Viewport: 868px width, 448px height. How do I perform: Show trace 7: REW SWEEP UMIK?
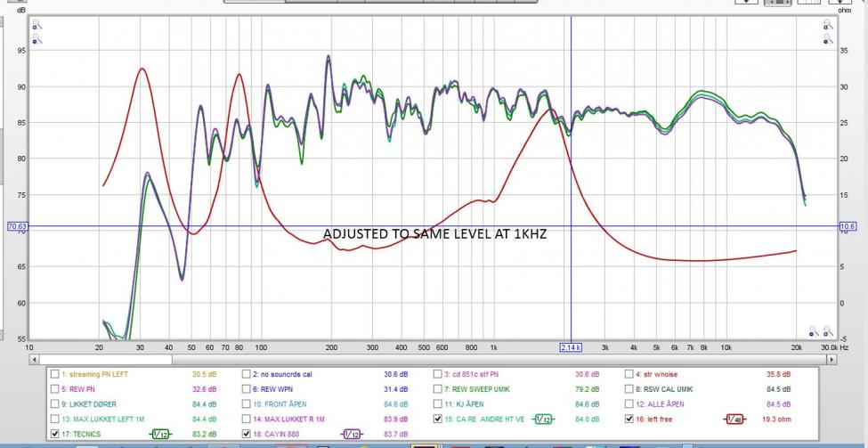pyautogui.click(x=438, y=389)
